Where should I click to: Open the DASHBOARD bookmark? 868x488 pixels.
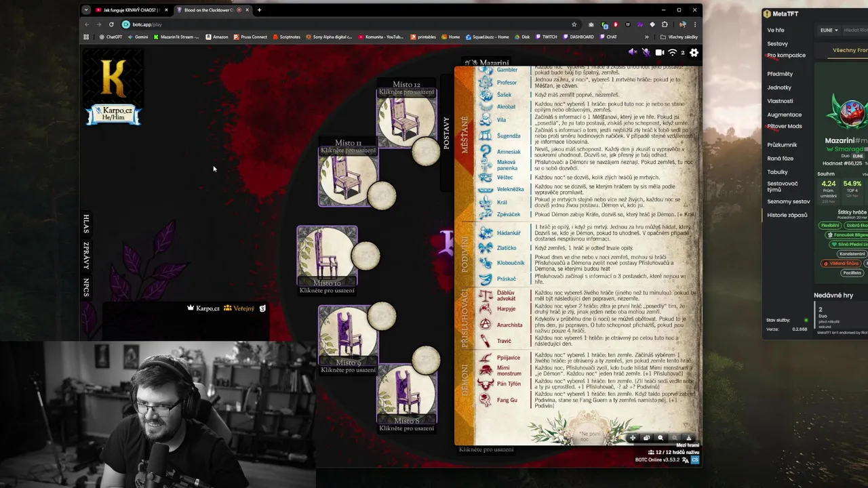point(578,37)
